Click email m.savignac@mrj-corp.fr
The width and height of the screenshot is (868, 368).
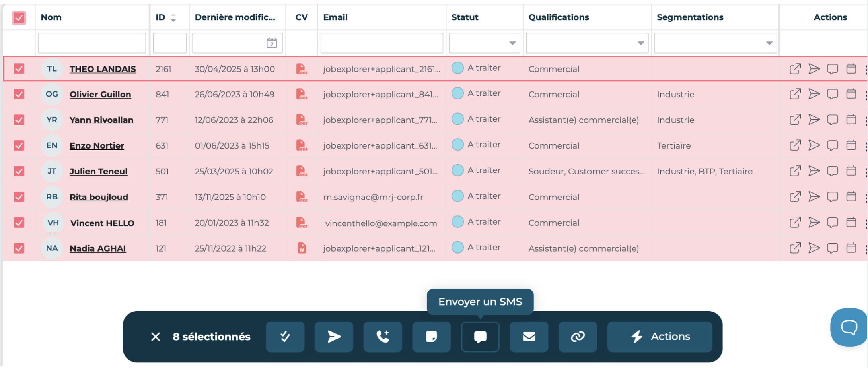373,197
